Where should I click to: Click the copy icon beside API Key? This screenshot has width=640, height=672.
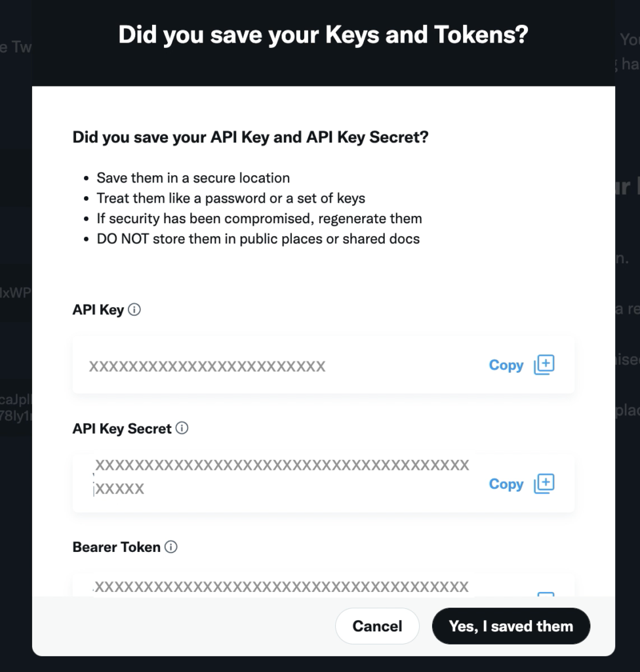point(544,365)
